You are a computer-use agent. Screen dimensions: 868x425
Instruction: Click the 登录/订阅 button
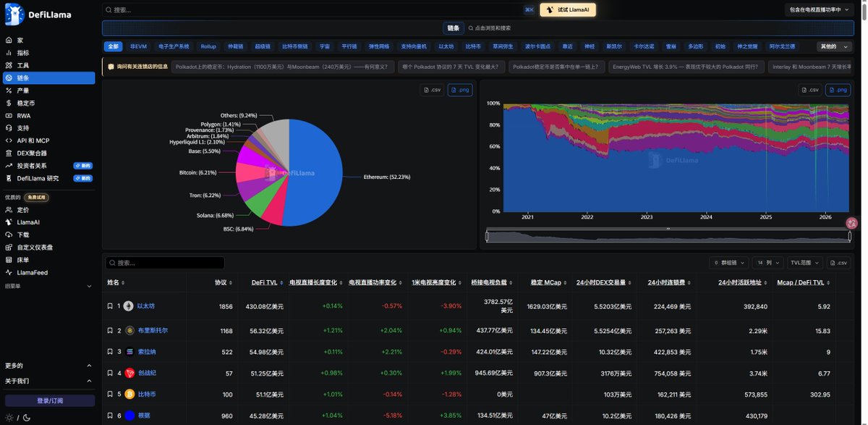point(50,400)
